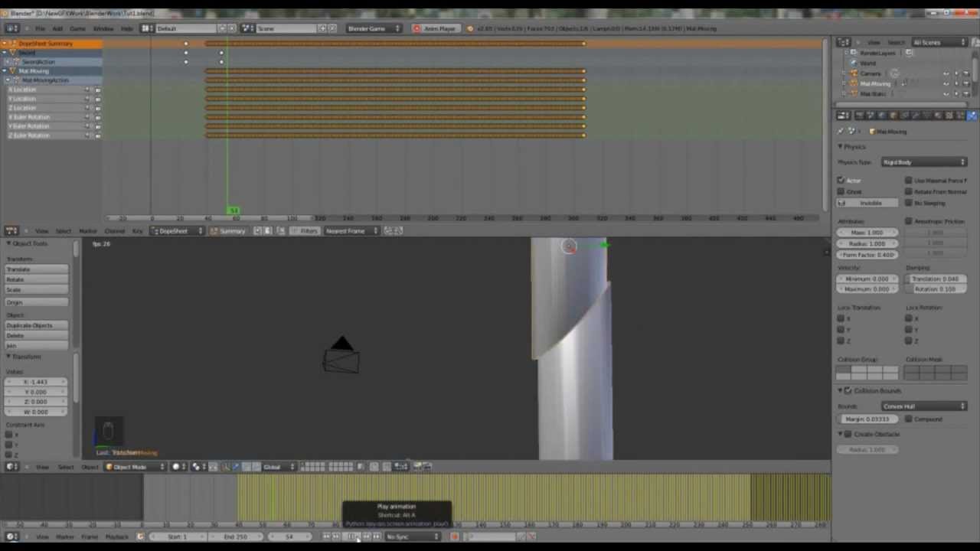Click the Physics tab icon in the Properties header
Screen dimensions: 980x551
[972, 116]
